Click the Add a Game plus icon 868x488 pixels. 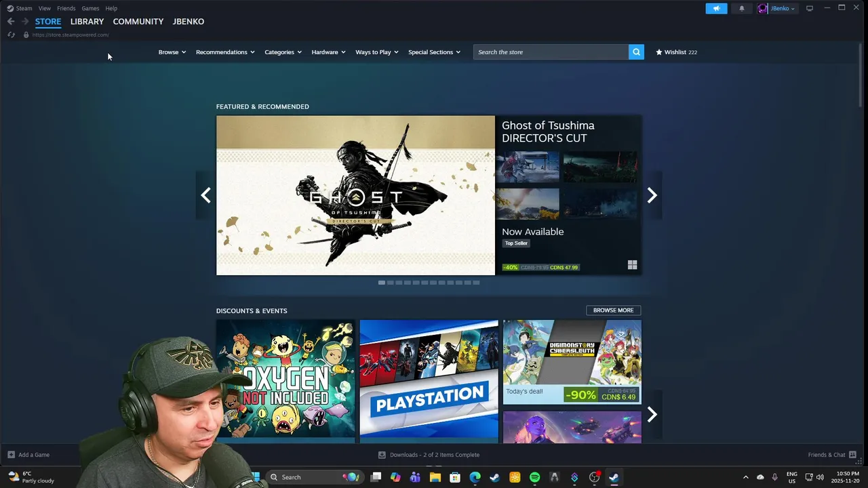coord(11,455)
